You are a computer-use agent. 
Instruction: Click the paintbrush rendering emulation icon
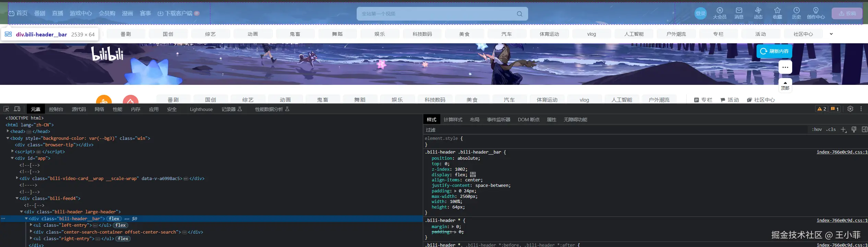click(x=854, y=130)
